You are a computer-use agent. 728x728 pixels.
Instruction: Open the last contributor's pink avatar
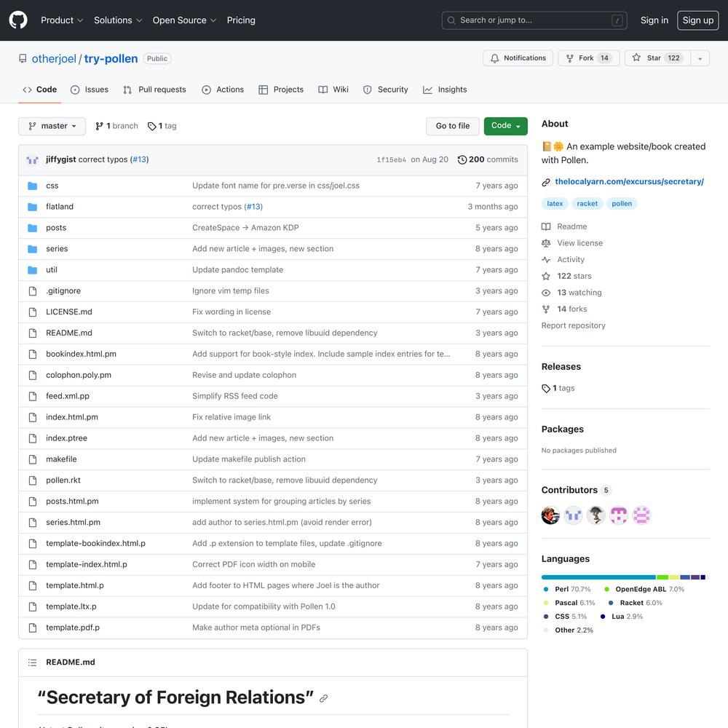click(641, 515)
